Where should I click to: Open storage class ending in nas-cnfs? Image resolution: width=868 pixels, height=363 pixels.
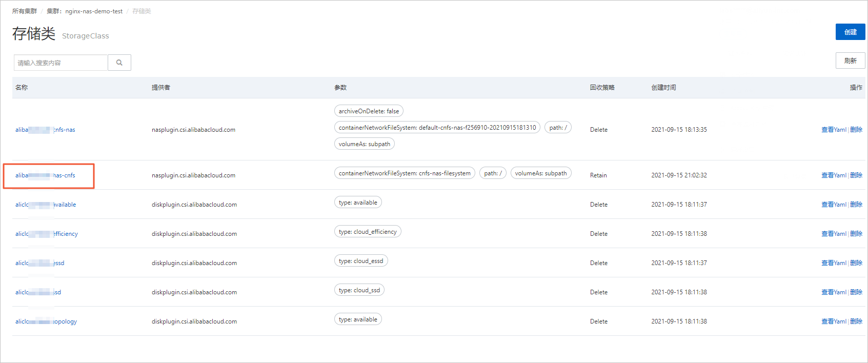coord(45,175)
